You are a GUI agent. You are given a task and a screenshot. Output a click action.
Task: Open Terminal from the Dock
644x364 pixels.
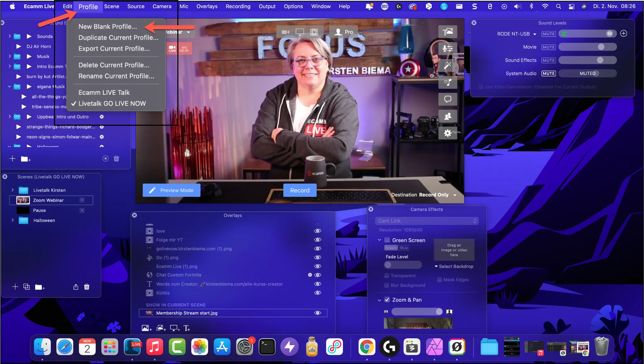(x=267, y=347)
